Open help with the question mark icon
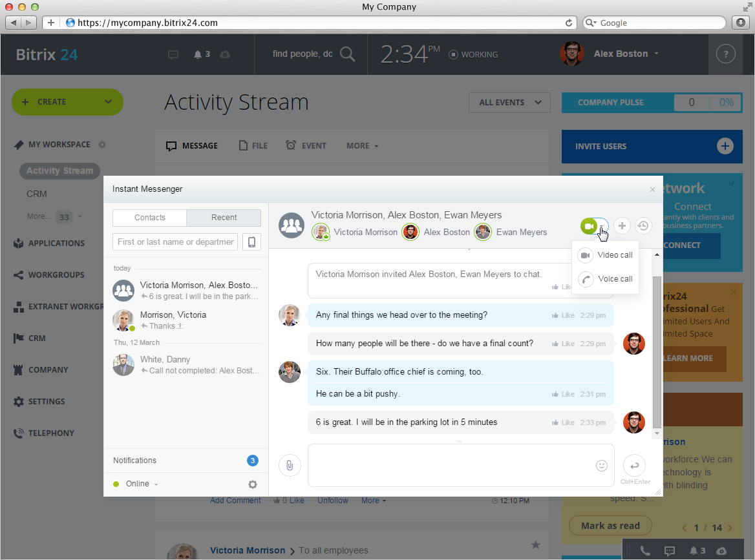The height and width of the screenshot is (560, 755). 726,54
